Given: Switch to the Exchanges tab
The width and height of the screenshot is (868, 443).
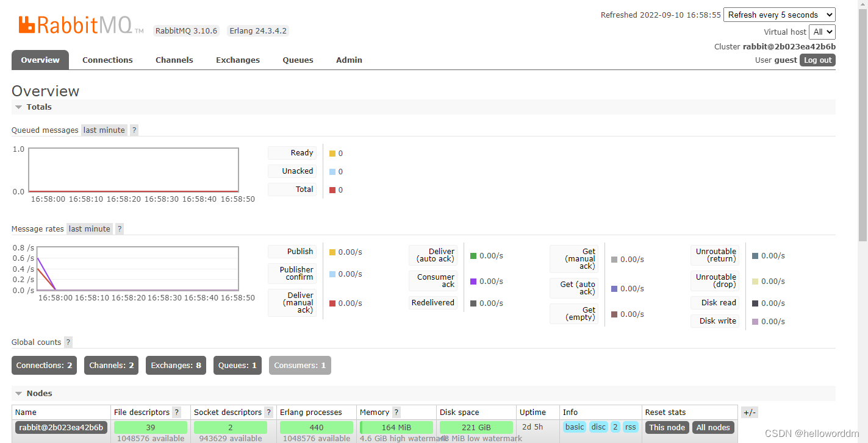Looking at the screenshot, I should click(x=238, y=60).
